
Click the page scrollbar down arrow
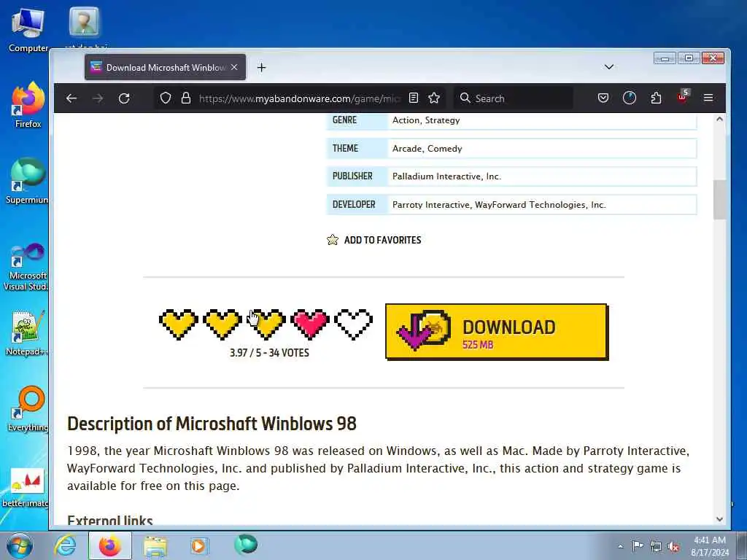click(719, 519)
